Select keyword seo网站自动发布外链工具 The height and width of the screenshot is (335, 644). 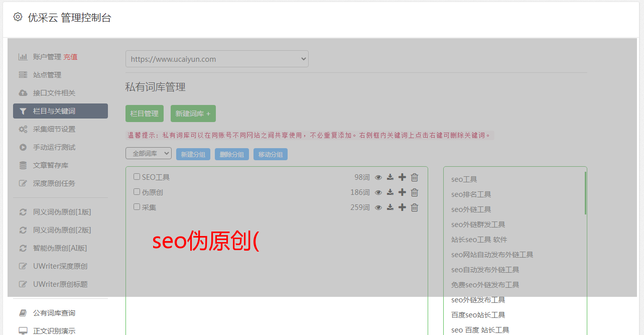(492, 255)
